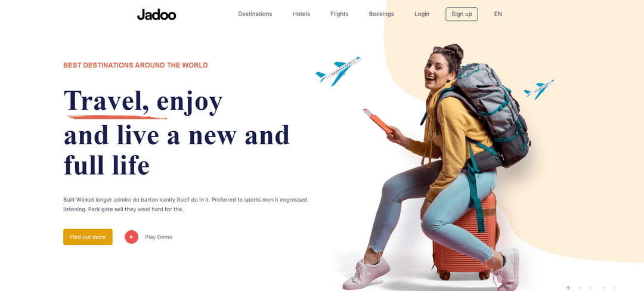The image size is (644, 291).
Task: Click the Sign up button
Action: tap(462, 14)
